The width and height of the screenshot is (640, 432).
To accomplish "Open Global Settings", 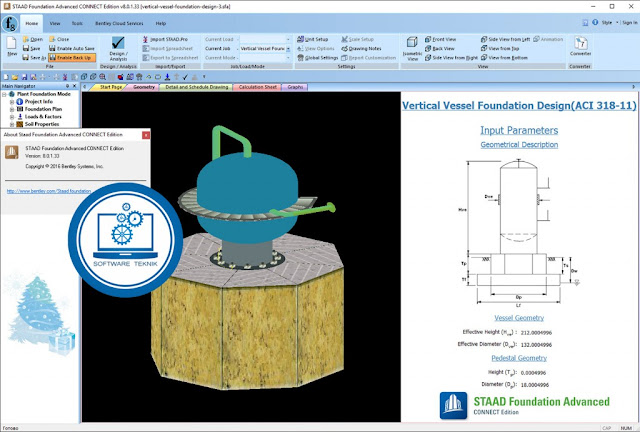I will pyautogui.click(x=318, y=58).
